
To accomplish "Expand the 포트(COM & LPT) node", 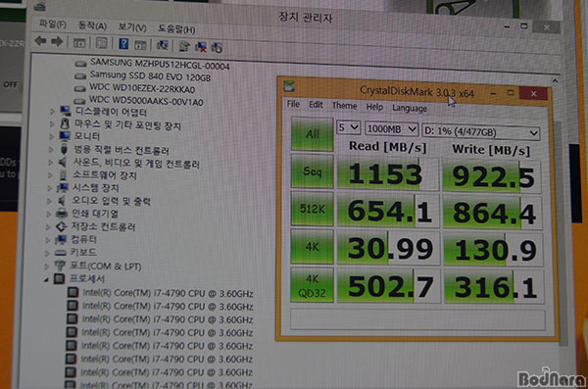I will click(46, 267).
